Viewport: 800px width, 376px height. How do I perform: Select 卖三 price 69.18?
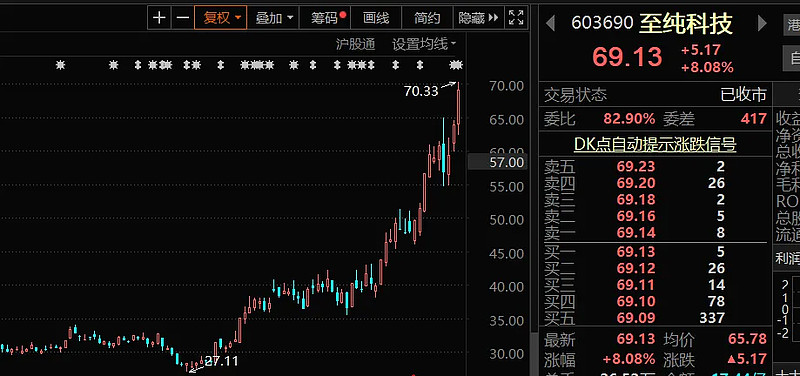click(636, 199)
